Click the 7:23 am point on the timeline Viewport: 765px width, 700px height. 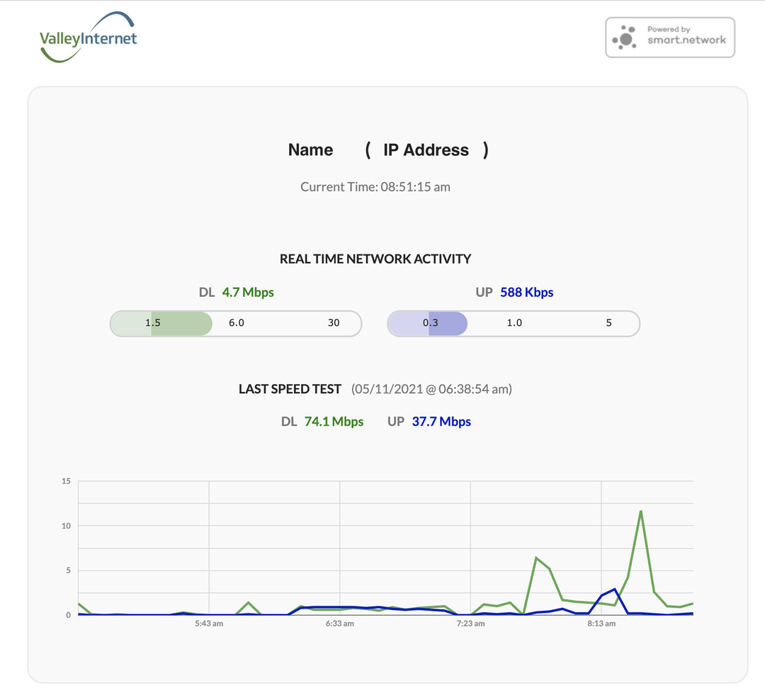tap(470, 623)
